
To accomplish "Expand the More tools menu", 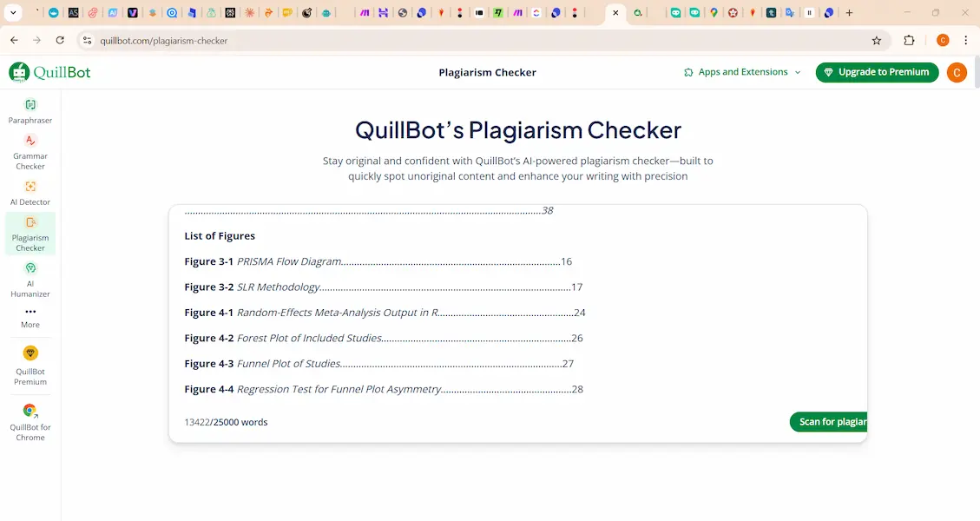I will click(30, 317).
